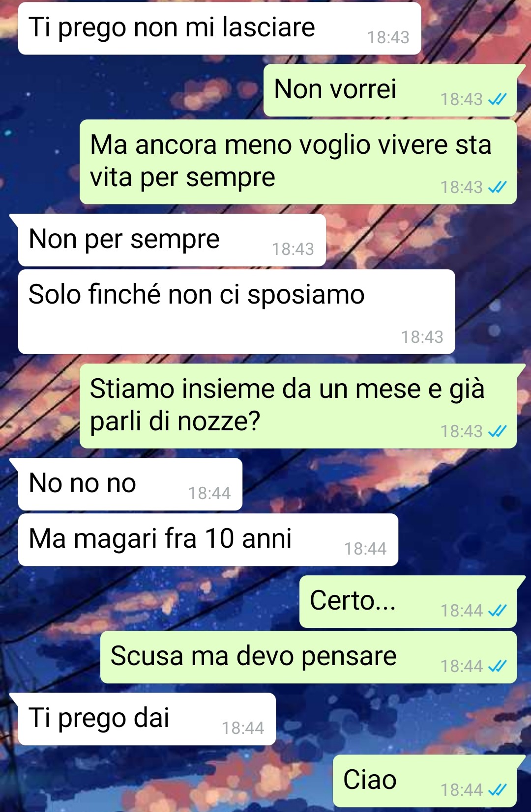Select the 'Scusa ma devo pensare' bubble
This screenshot has width=531, height=812.
tap(308, 657)
